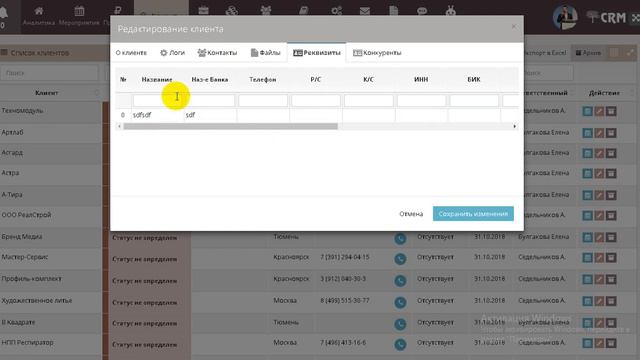Open the О клиенте tab
Image resolution: width=640 pixels, height=360 pixels.
click(x=131, y=53)
